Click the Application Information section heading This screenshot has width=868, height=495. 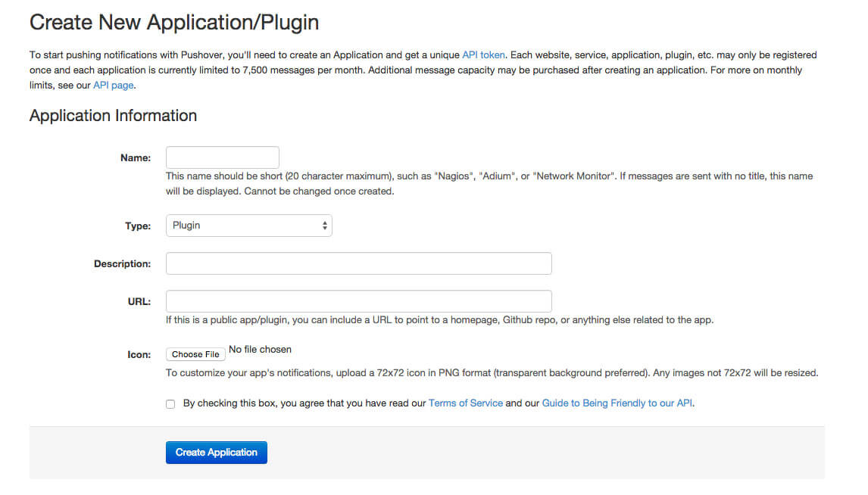113,116
